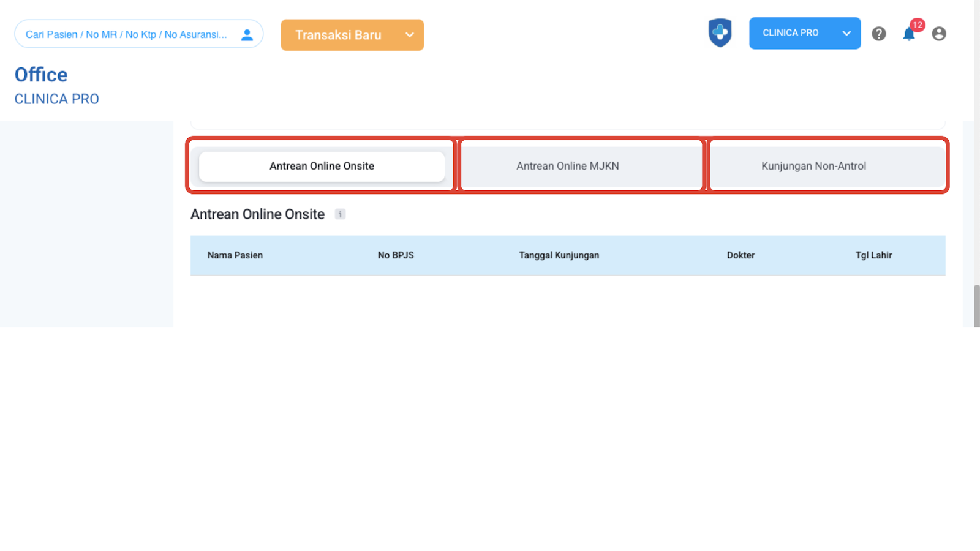Click the person icon in search box
The image size is (980, 551).
point(247,35)
